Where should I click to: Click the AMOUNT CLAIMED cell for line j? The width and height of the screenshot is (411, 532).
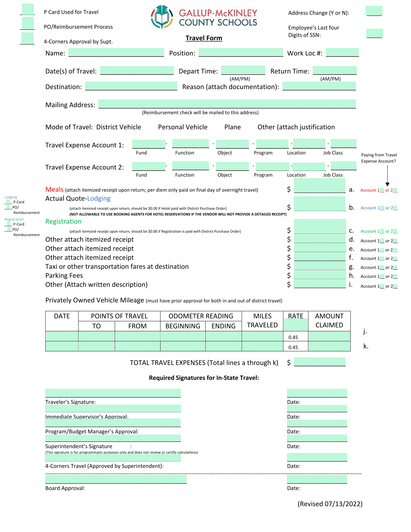pyautogui.click(x=329, y=336)
